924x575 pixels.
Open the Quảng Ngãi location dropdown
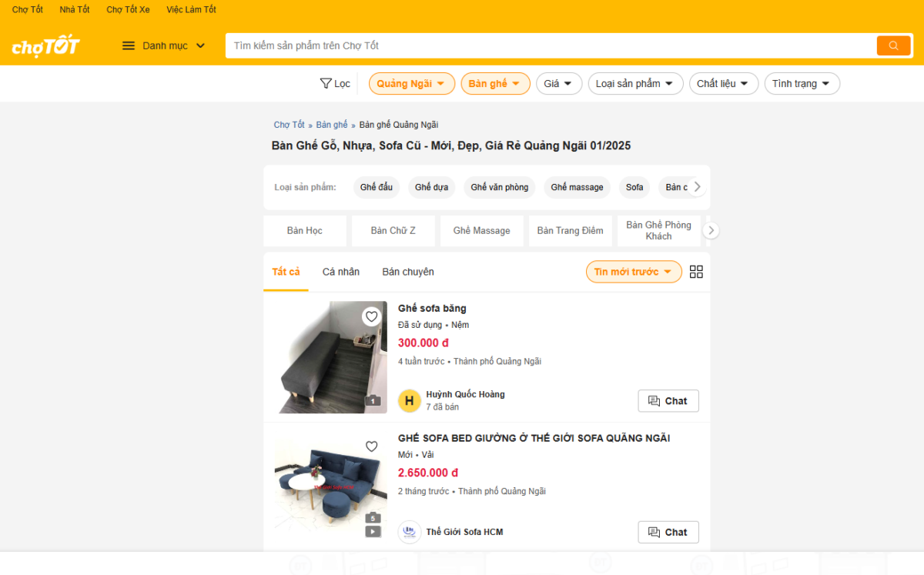pos(410,83)
